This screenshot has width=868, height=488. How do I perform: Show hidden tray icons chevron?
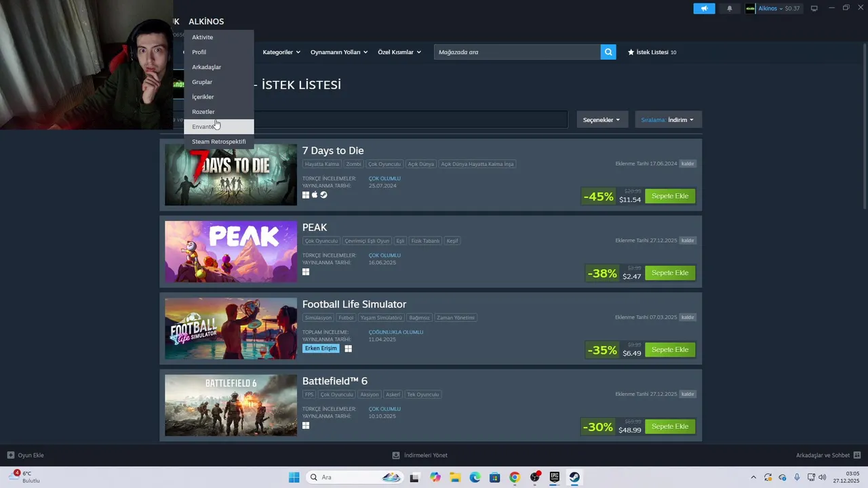(x=753, y=477)
